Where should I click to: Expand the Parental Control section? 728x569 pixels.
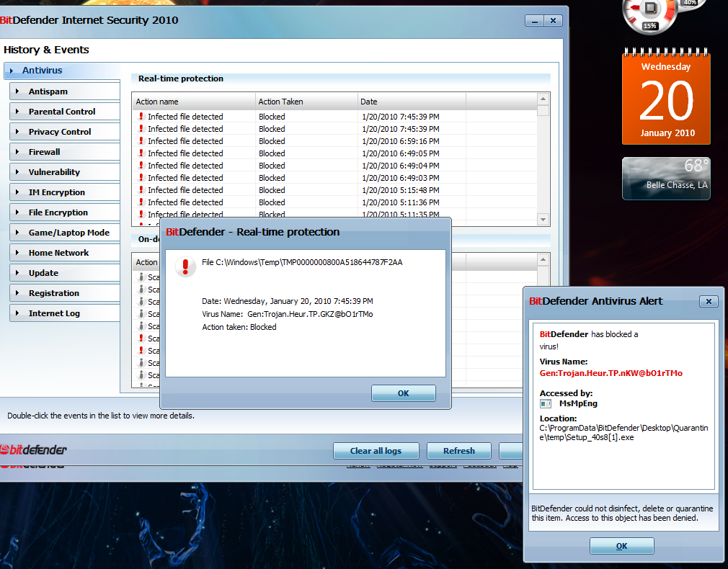65,112
